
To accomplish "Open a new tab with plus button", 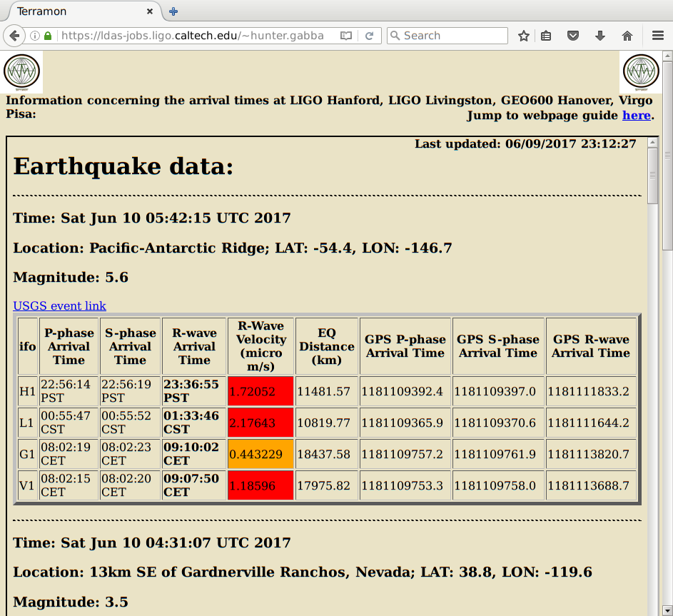I will tap(173, 11).
